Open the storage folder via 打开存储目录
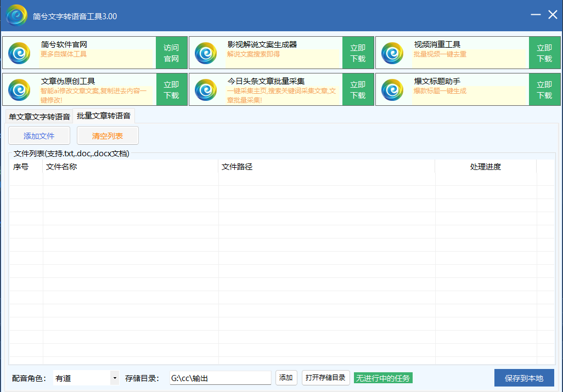 click(x=325, y=378)
